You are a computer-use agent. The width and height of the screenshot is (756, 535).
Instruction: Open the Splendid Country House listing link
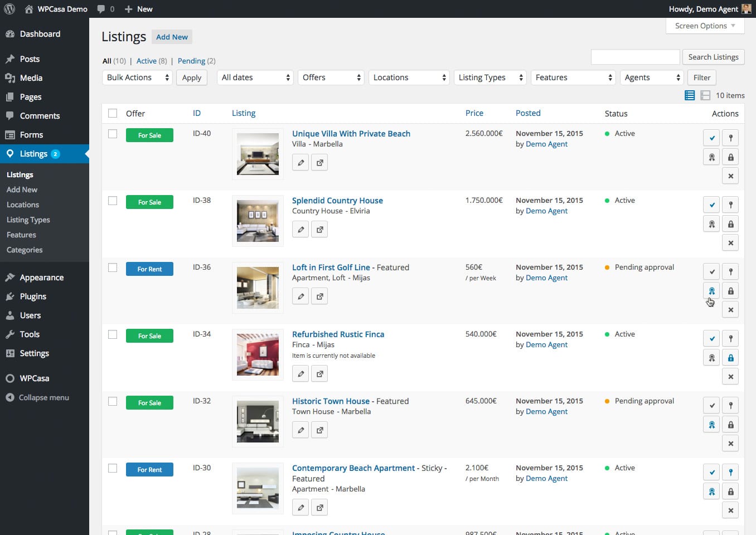[337, 201]
